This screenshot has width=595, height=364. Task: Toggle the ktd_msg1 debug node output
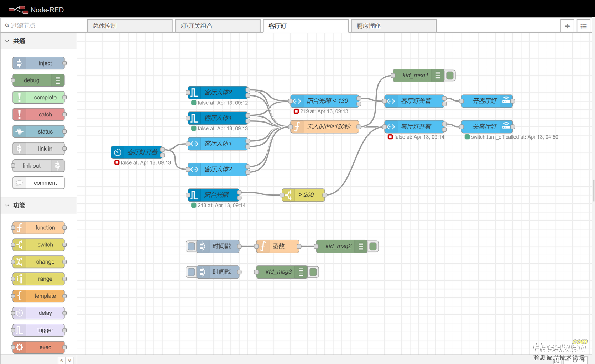(x=450, y=75)
